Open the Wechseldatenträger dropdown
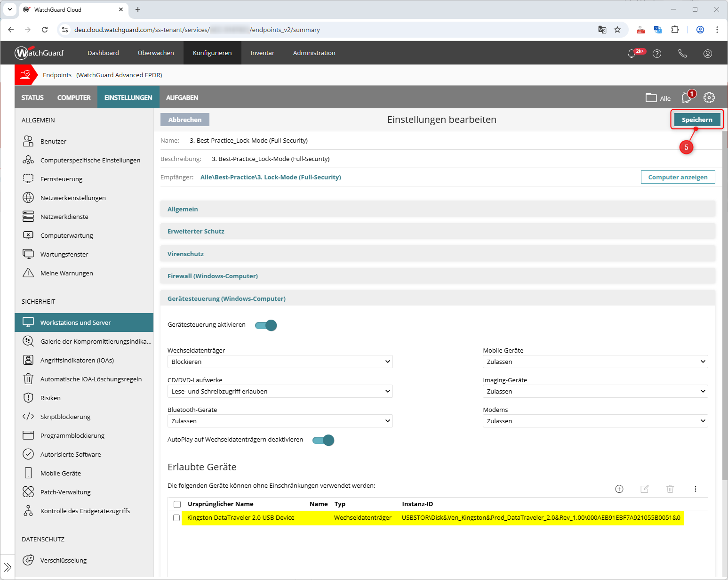Viewport: 728px width, 580px height. click(280, 362)
